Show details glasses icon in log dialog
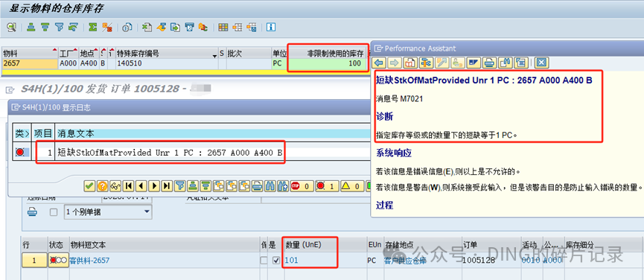The width and height of the screenshot is (644, 280). point(115,186)
